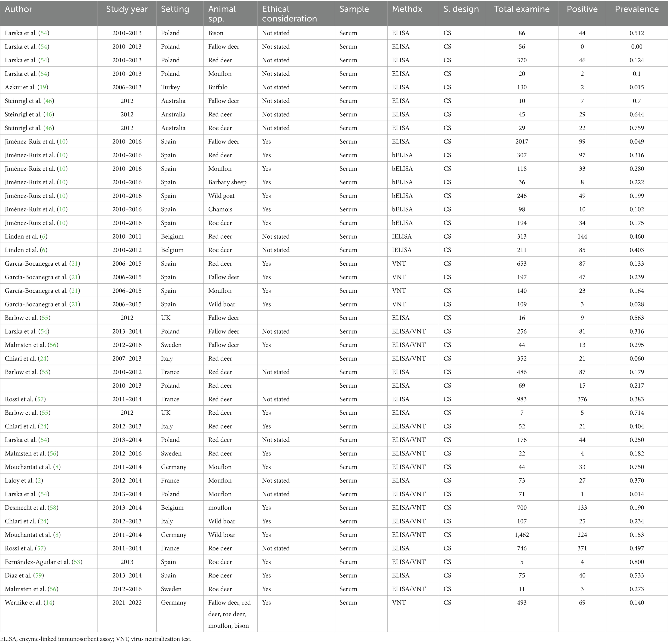Viewport: 668px width, 644px height.
Task: Select the study year "2021–2022"
Action: [127, 603]
